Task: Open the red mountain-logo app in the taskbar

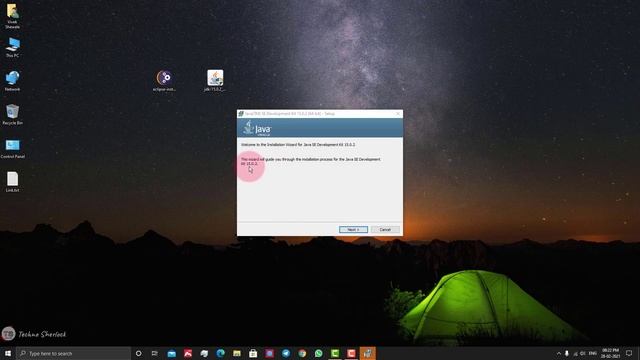Action: 188,353
